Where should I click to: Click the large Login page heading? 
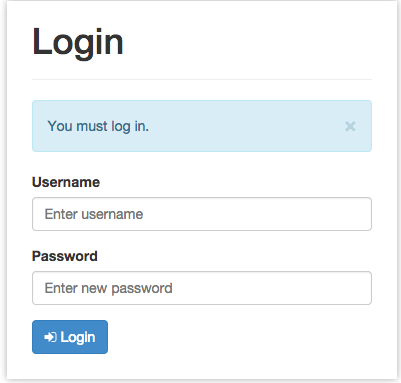[78, 43]
